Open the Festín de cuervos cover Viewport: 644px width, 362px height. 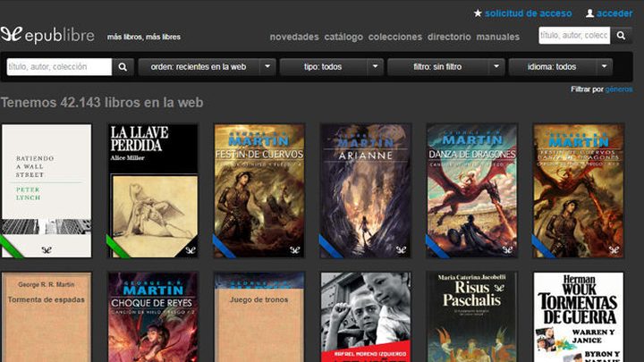tap(259, 191)
